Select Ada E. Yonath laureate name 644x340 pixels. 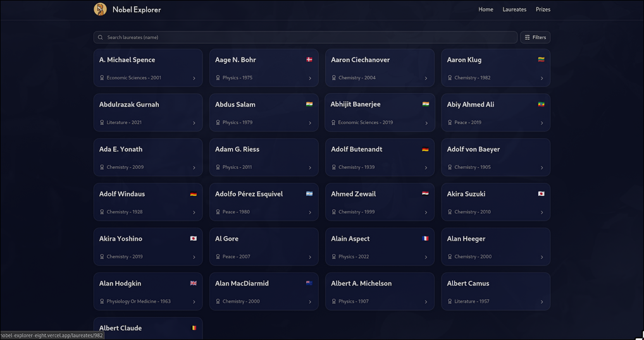pos(121,149)
